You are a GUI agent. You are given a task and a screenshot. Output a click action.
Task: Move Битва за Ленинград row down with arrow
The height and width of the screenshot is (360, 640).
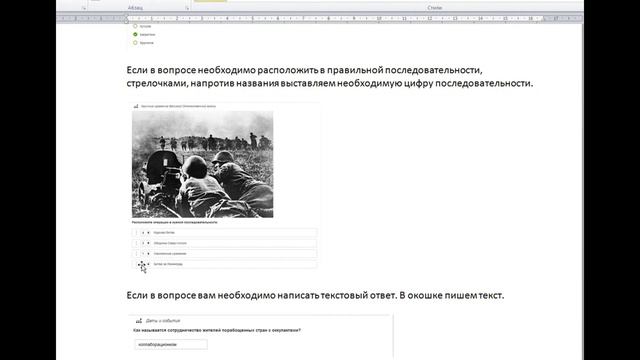pos(148,264)
